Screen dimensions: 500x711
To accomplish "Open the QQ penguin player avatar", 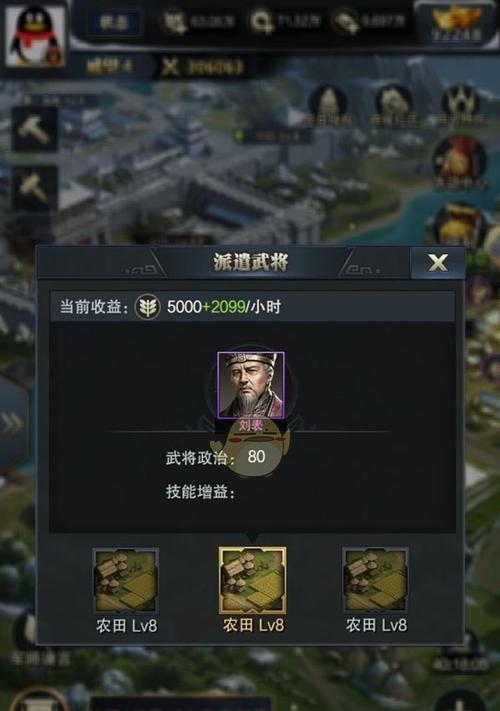I will coord(35,35).
